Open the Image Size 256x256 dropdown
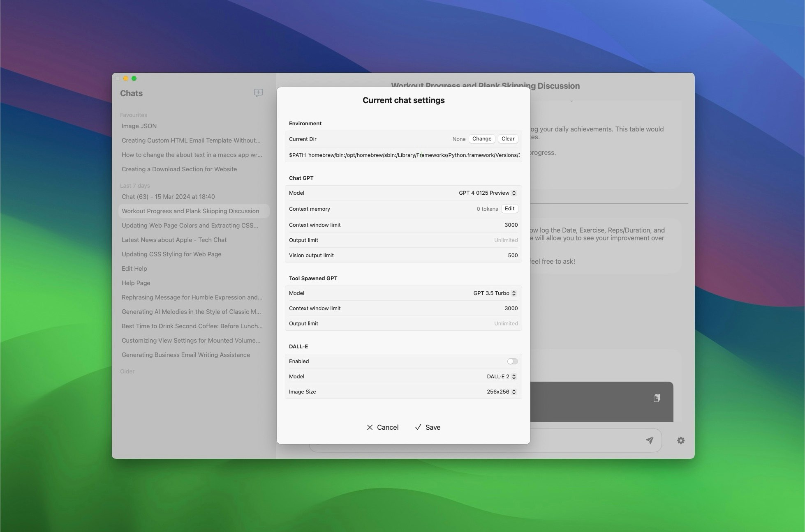The image size is (805, 532). [x=501, y=392]
